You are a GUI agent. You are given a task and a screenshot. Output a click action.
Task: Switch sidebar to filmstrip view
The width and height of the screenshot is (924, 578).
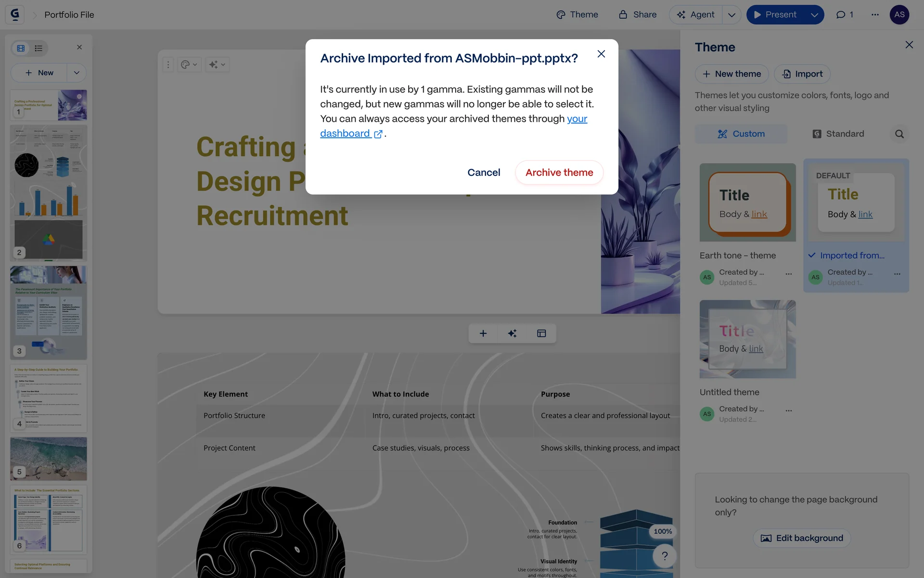21,48
